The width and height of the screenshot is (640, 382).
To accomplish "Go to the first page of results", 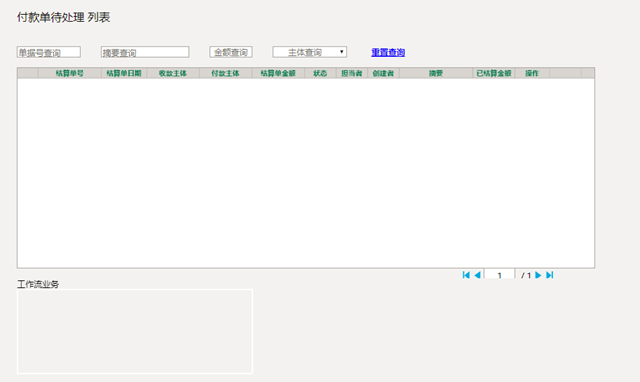I will 466,275.
